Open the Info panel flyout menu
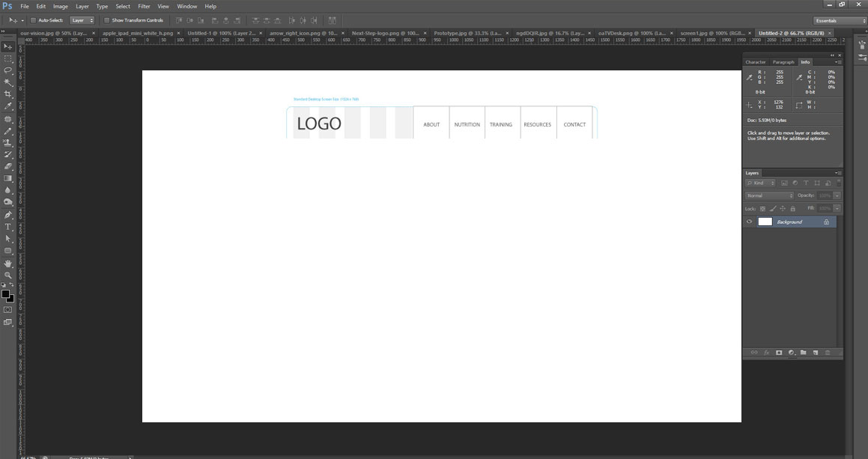The image size is (868, 459). pos(838,62)
